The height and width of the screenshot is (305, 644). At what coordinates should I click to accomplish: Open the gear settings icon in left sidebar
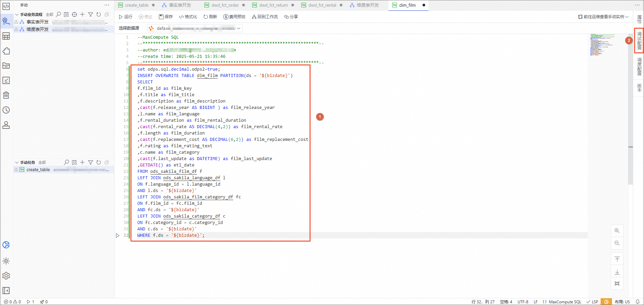click(6, 276)
